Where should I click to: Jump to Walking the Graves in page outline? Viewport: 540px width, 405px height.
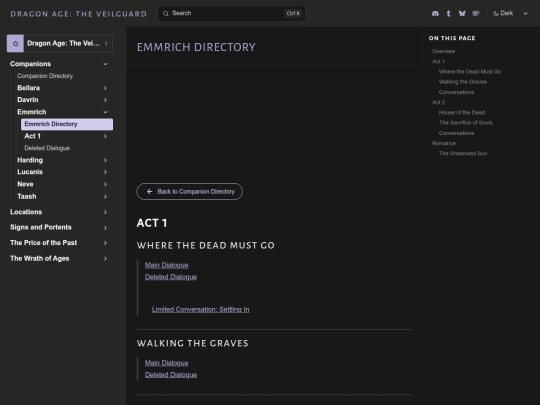pos(463,82)
